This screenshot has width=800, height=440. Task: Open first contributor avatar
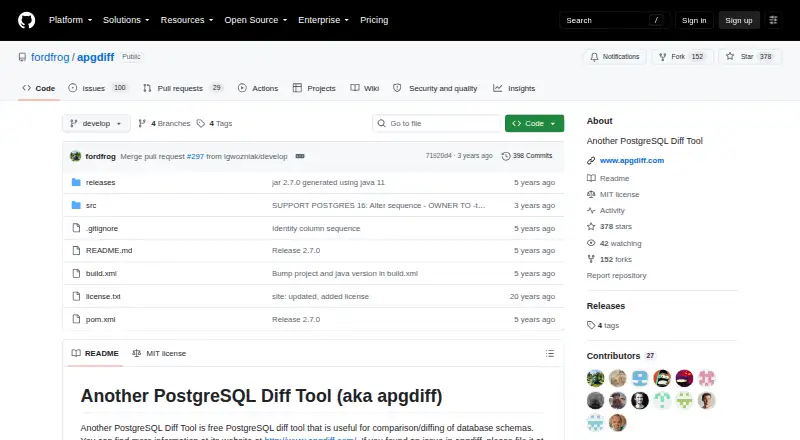point(595,378)
